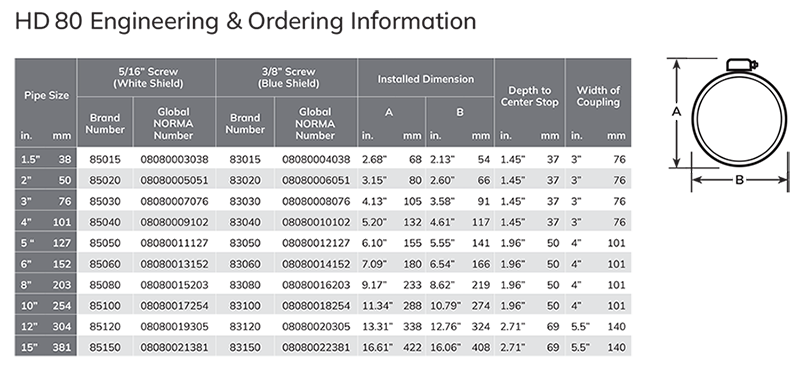Click NORMA number 08080021381
The image size is (800, 371).
coord(174,348)
